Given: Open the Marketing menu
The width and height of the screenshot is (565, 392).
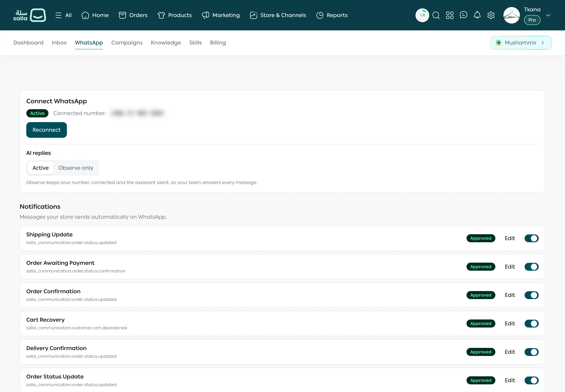Looking at the screenshot, I should click(221, 15).
